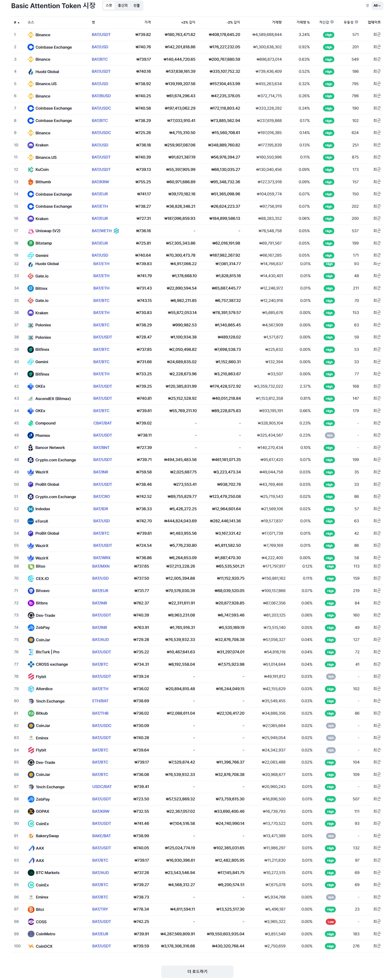388x980 pixels.
Task: Sort by the 거래량 % column header
Action: click(303, 22)
